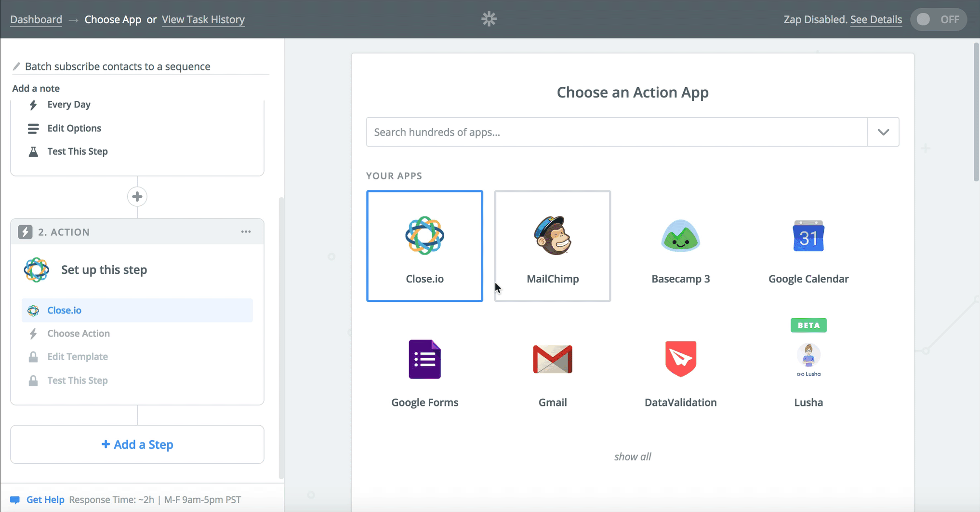
Task: Click the Set up this step heading
Action: point(104,270)
